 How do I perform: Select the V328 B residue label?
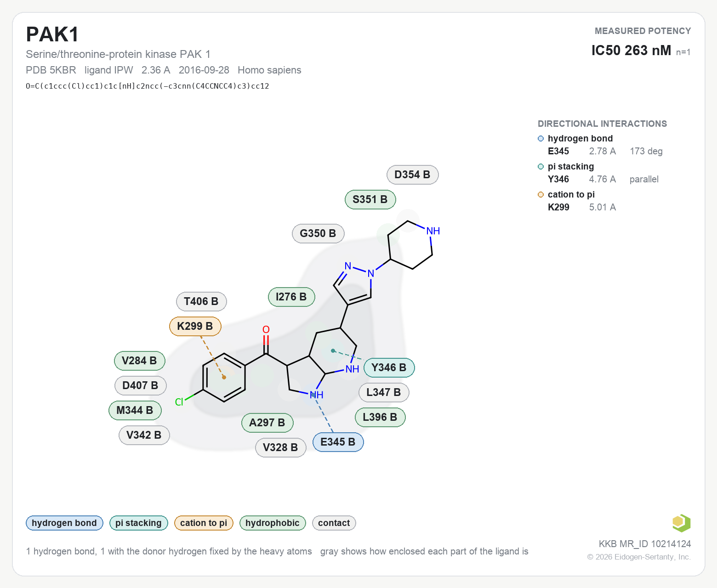pos(280,447)
